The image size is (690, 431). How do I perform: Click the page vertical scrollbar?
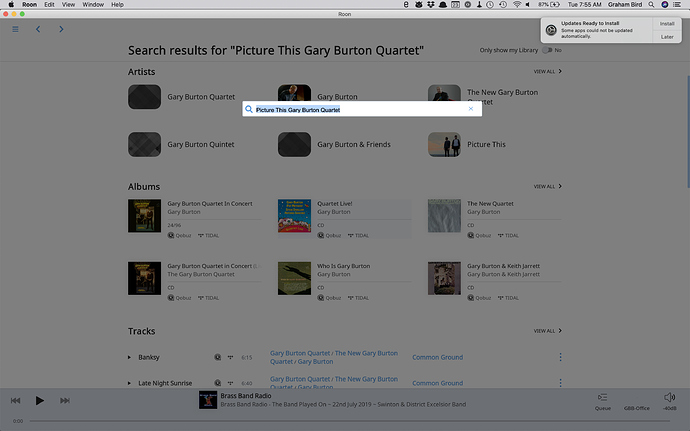(x=688, y=132)
